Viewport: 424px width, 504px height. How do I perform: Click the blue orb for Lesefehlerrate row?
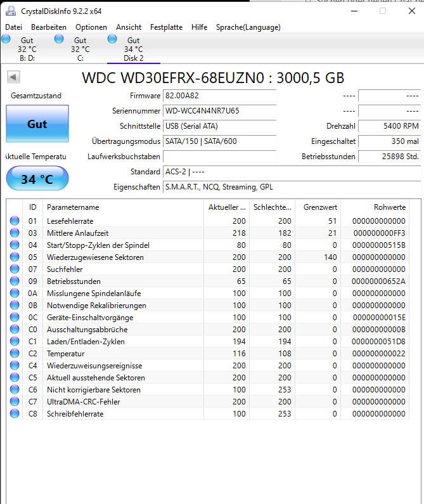click(15, 221)
